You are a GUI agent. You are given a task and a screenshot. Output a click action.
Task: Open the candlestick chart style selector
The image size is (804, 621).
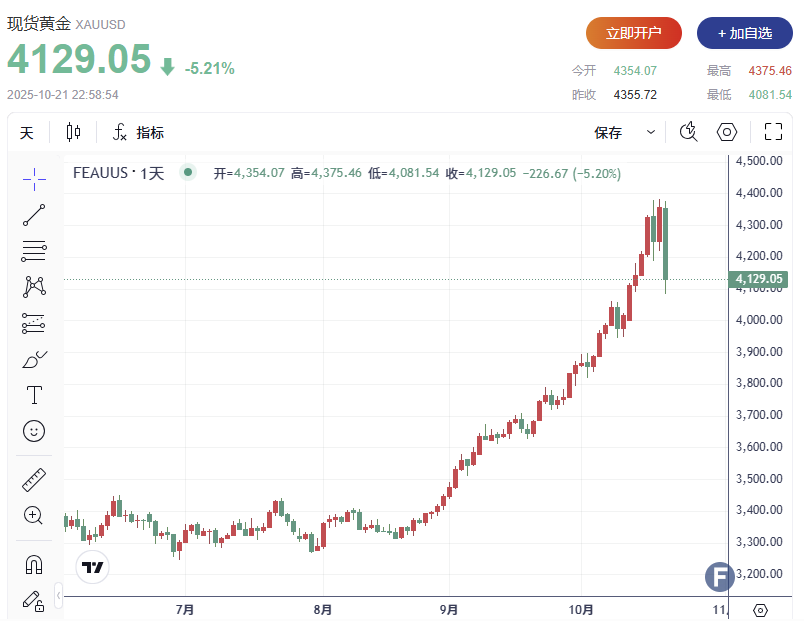[73, 132]
